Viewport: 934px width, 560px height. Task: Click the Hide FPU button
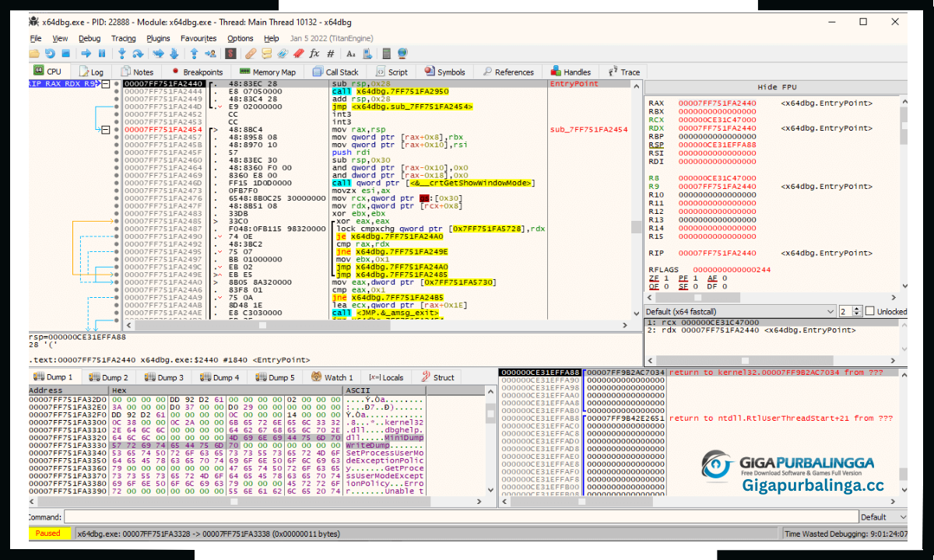(777, 87)
